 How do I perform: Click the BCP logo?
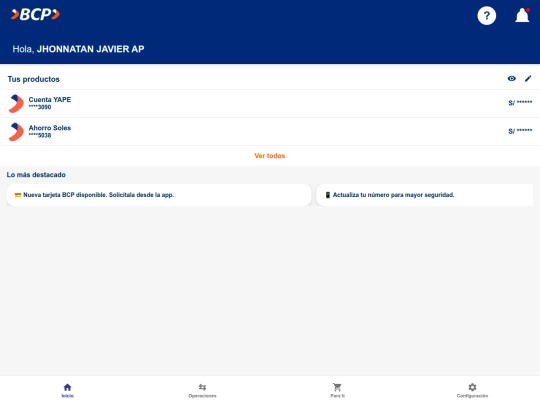35,14
